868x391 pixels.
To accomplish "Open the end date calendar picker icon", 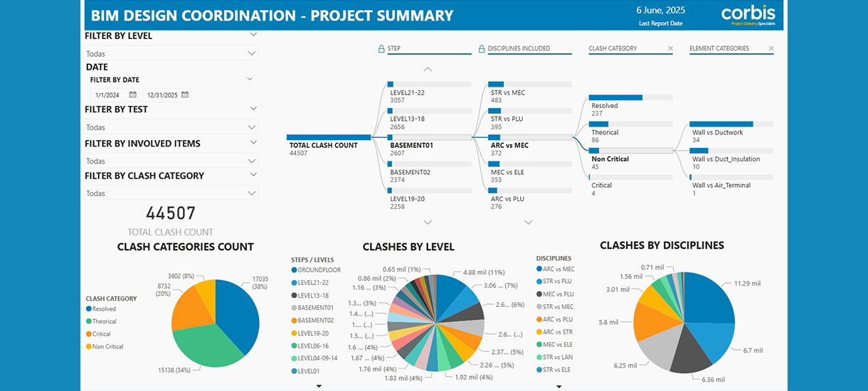I will [185, 95].
